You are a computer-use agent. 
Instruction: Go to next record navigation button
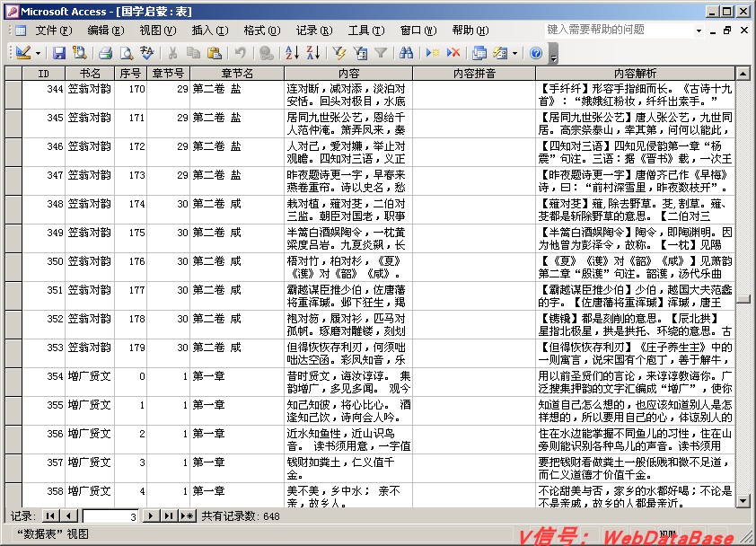coord(151,516)
